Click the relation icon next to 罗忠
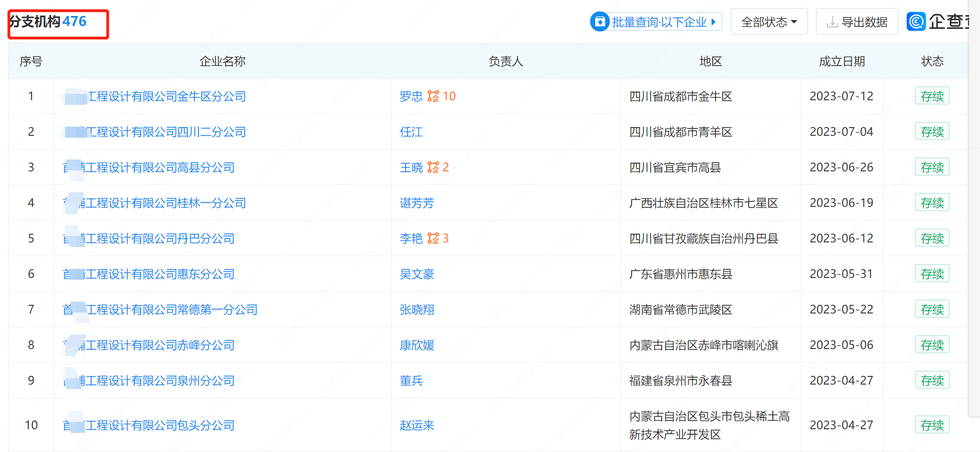 point(433,96)
